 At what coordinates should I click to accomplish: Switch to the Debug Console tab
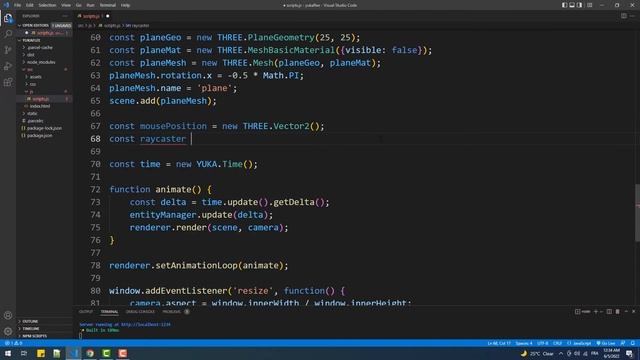[140, 311]
